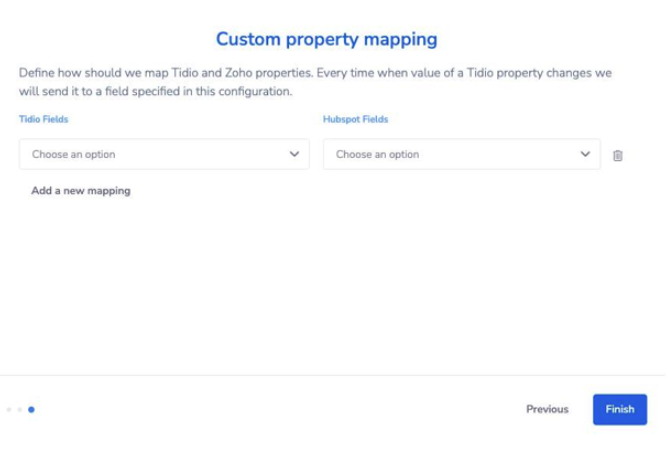Image resolution: width=669 pixels, height=450 pixels.
Task: Delete the mapping row with trash icon
Action: 617,155
